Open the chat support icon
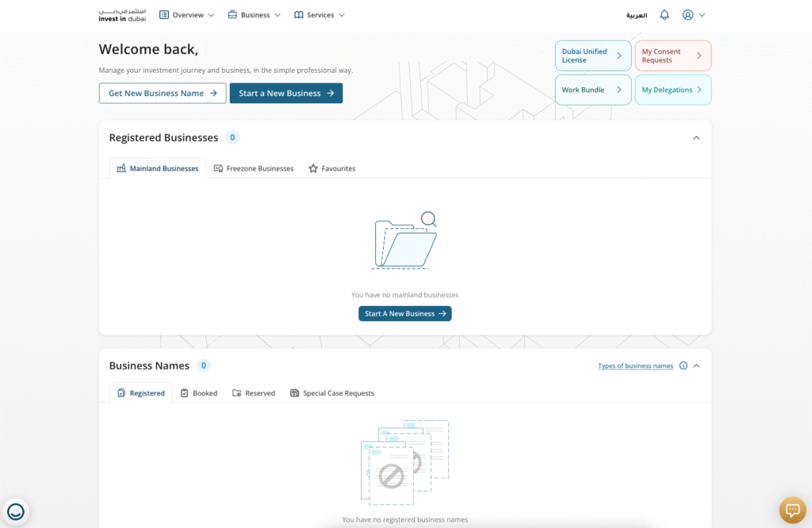 coord(792,510)
